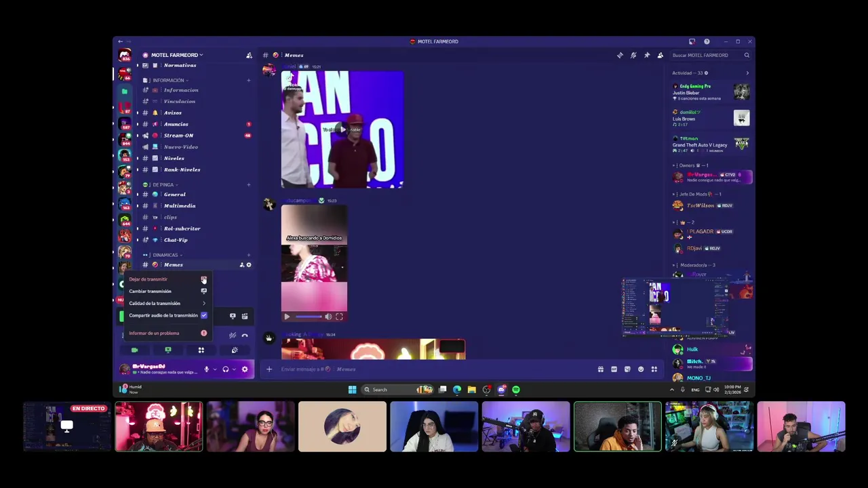The image size is (868, 488).
Task: Toggle the camera button in voice panel
Action: [x=134, y=350]
